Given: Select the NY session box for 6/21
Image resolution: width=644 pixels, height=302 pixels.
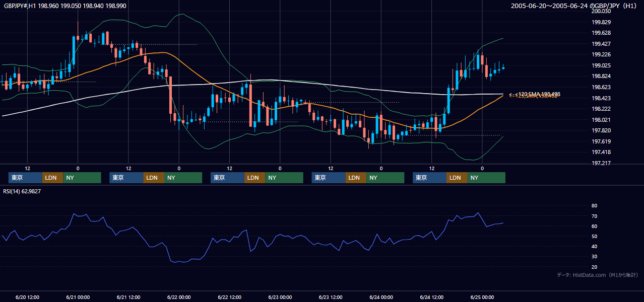Looking at the screenshot, I should [183, 178].
